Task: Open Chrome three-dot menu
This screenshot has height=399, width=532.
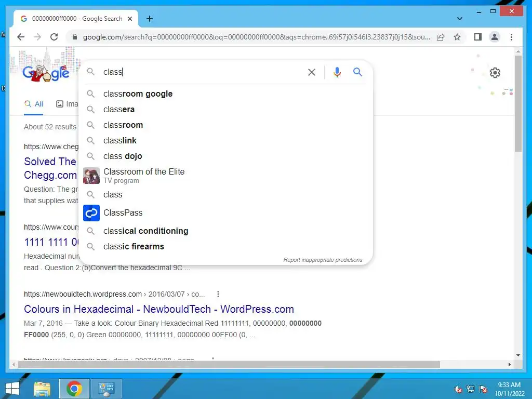Action: [511, 37]
